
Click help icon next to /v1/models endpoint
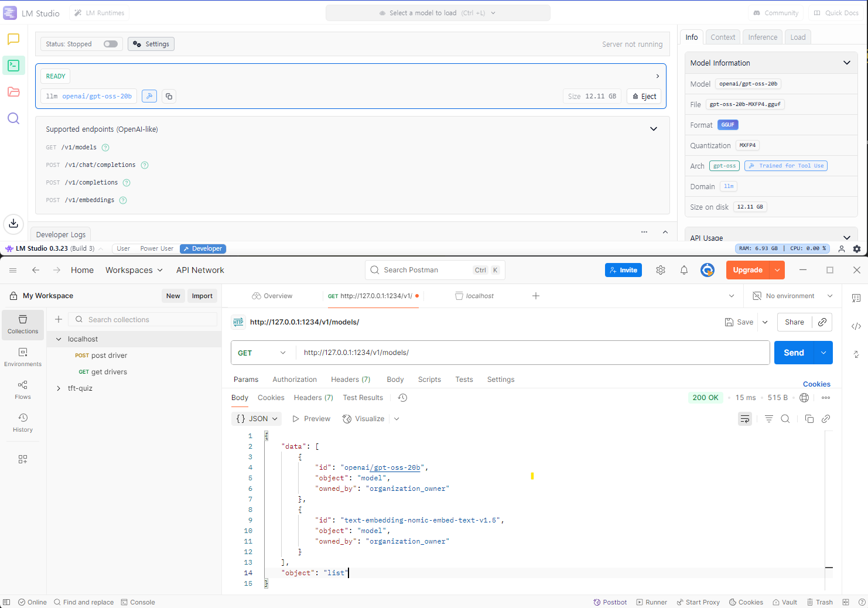coord(105,148)
